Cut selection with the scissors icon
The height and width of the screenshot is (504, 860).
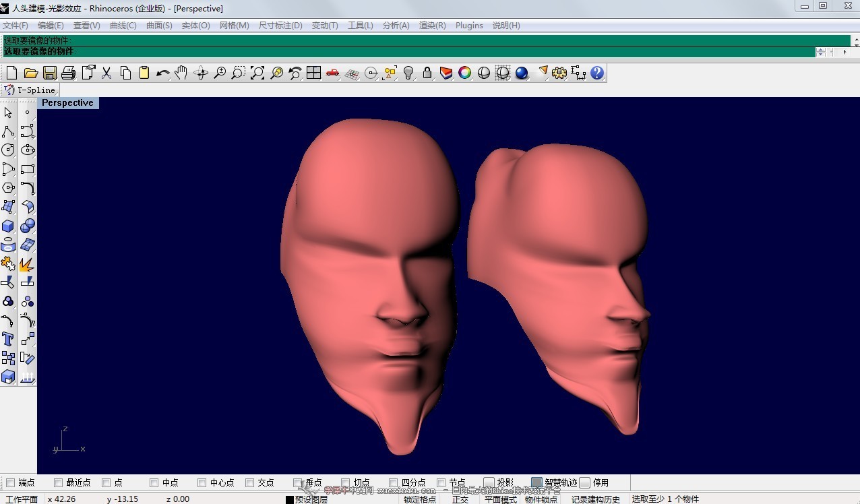tap(106, 73)
